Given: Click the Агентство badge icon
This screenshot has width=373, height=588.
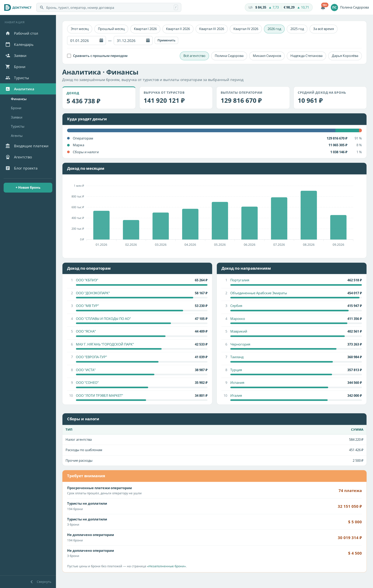Looking at the screenshot, I should click(8, 157).
